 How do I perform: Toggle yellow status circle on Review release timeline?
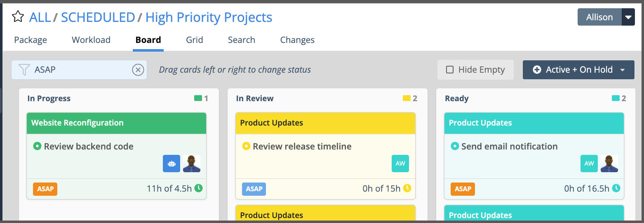[246, 146]
